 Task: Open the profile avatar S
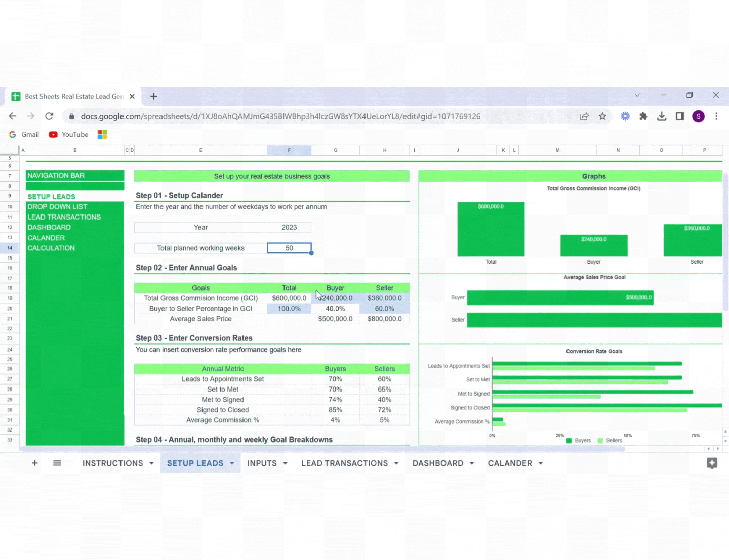point(698,116)
